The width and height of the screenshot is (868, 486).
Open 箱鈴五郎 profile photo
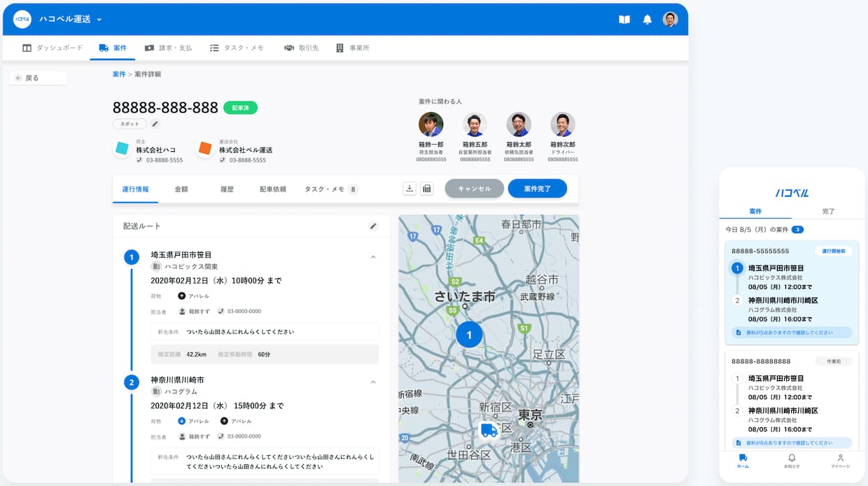point(475,125)
